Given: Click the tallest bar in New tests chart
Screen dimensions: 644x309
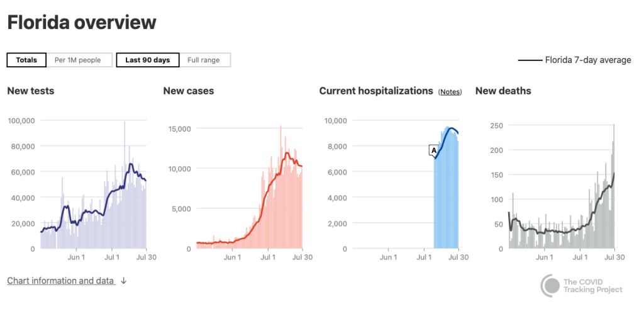Looking at the screenshot, I should click(x=125, y=189).
